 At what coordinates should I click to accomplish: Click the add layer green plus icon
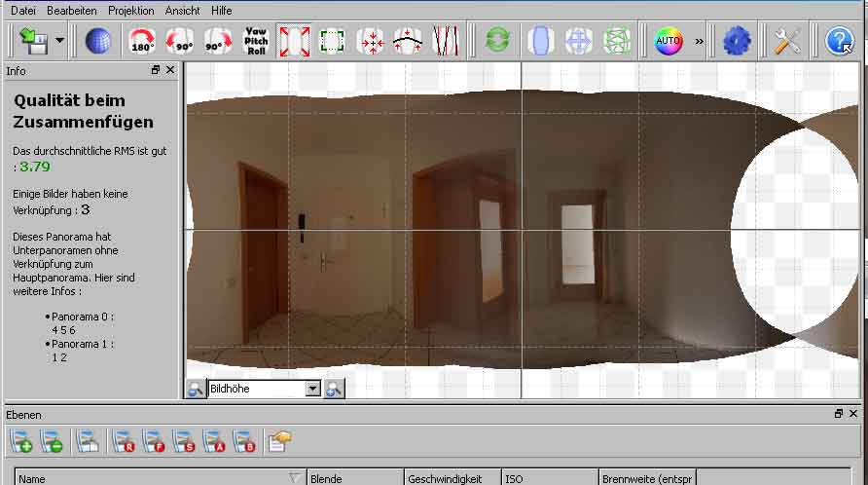click(x=22, y=442)
